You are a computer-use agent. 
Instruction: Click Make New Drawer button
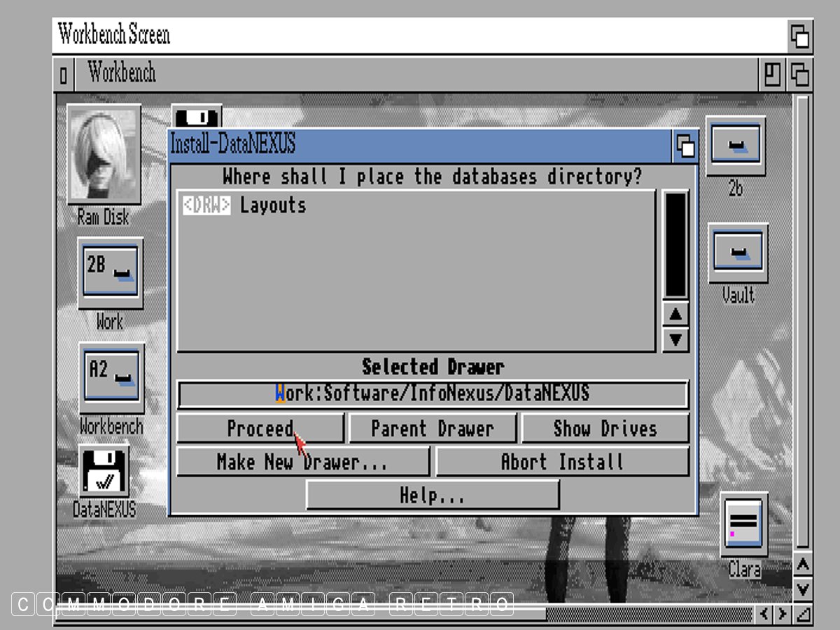pyautogui.click(x=302, y=462)
